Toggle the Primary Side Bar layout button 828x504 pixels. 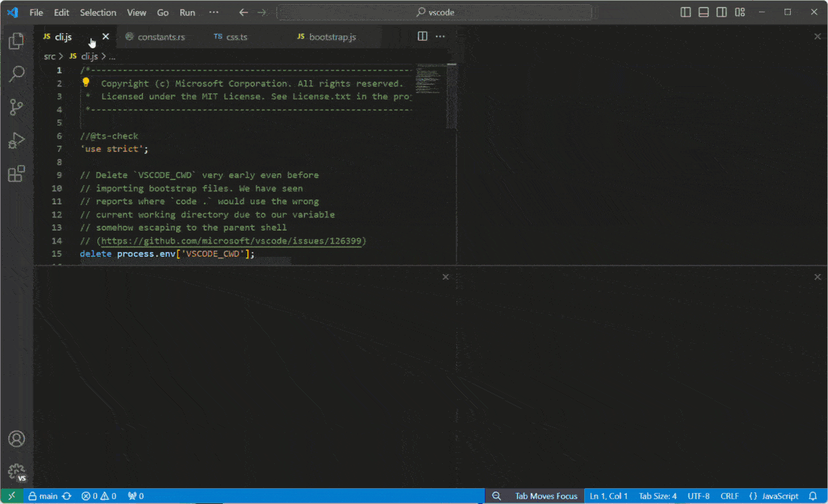pyautogui.click(x=686, y=12)
